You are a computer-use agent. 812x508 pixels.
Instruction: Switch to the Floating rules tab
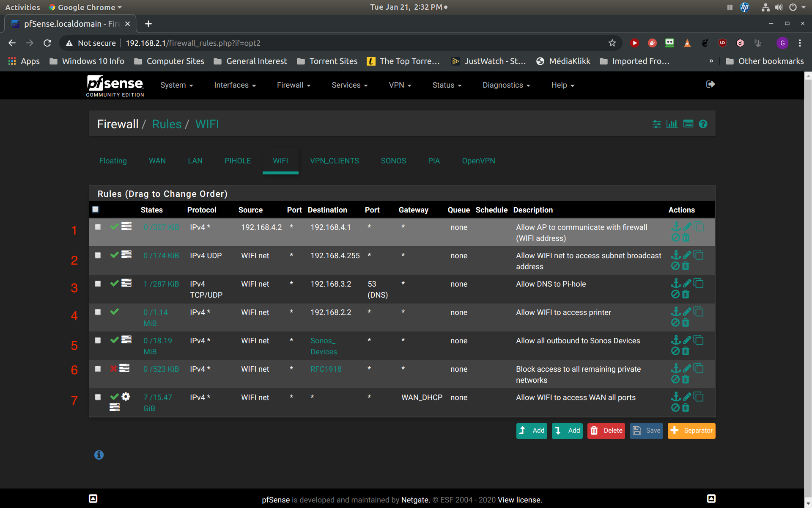pyautogui.click(x=113, y=161)
